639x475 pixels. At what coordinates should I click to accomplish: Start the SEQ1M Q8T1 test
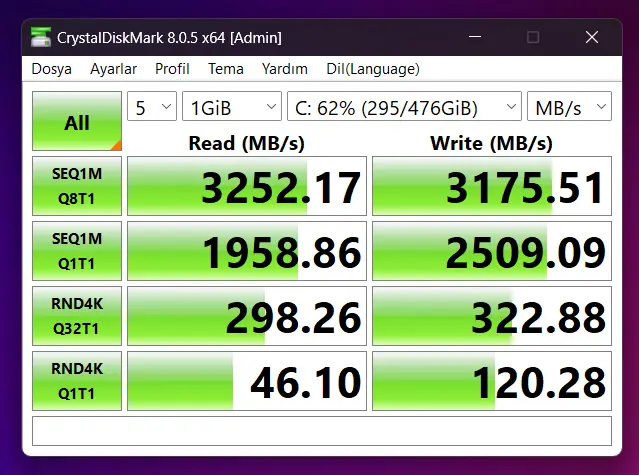click(77, 186)
